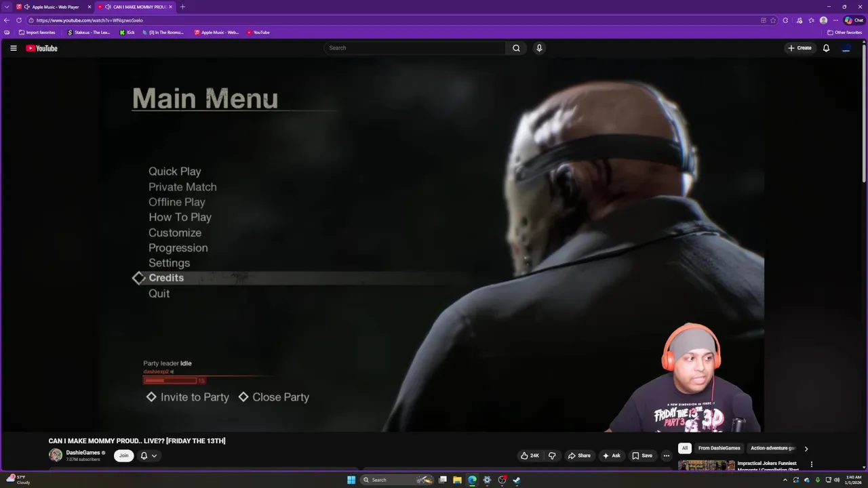The height and width of the screenshot is (488, 868).
Task: Go to YouTube home via logo
Action: tap(41, 48)
